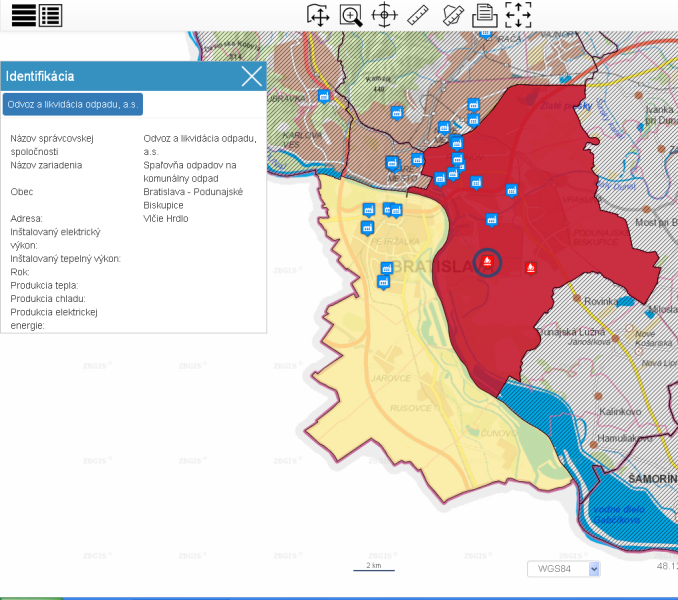Click the 2 km scale bar

coord(374,567)
